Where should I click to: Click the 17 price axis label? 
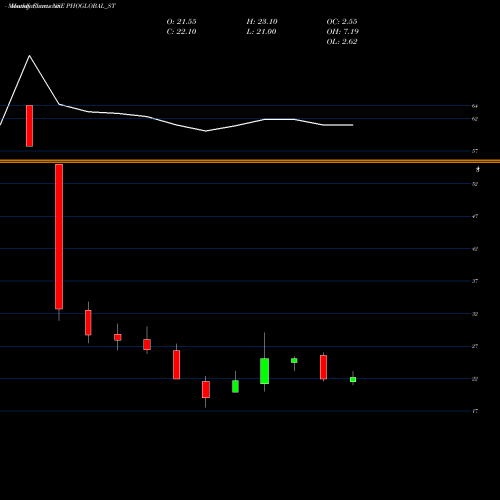click(x=475, y=411)
